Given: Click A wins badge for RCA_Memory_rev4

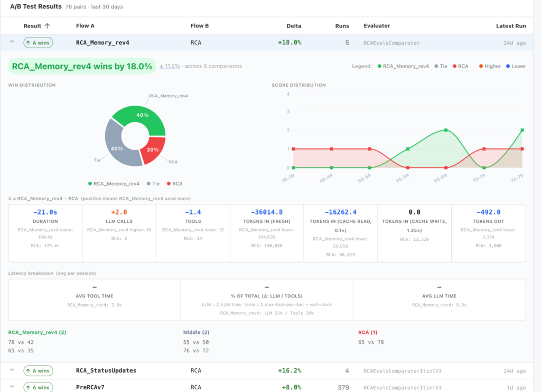Looking at the screenshot, I should (38, 43).
